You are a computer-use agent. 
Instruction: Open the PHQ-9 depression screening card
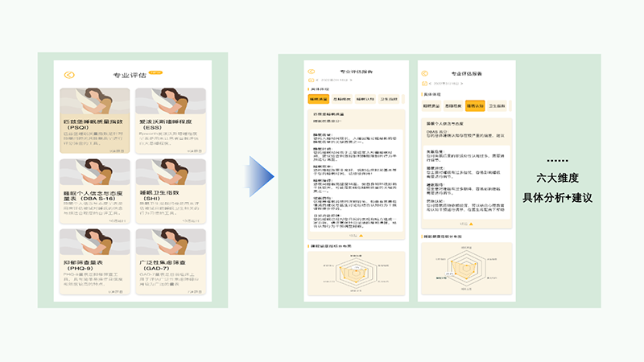[x=94, y=262]
